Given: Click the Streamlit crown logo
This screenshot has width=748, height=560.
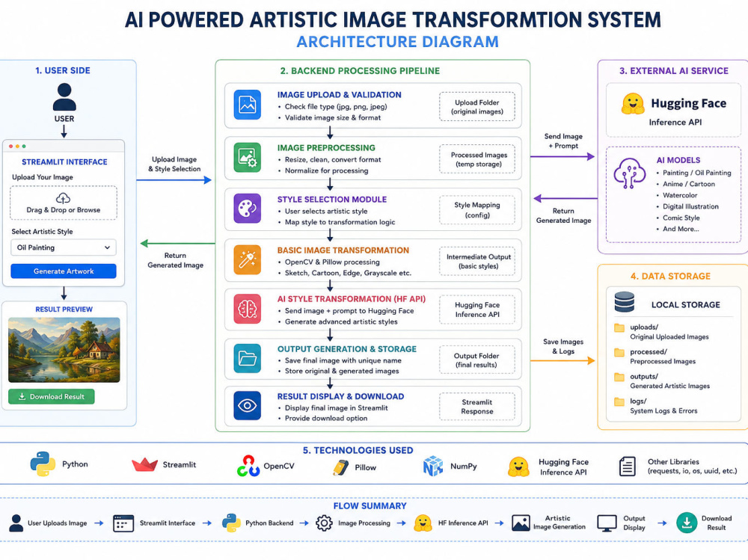Looking at the screenshot, I should pos(144,464).
